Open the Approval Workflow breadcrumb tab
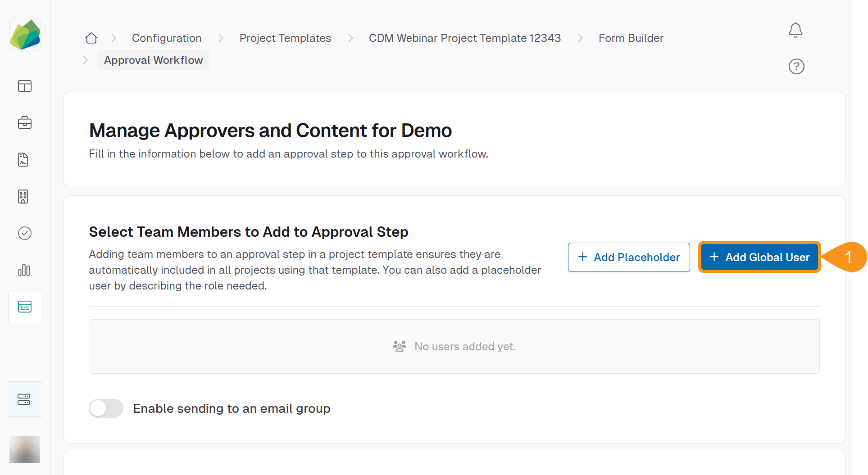868x475 pixels. [x=153, y=60]
